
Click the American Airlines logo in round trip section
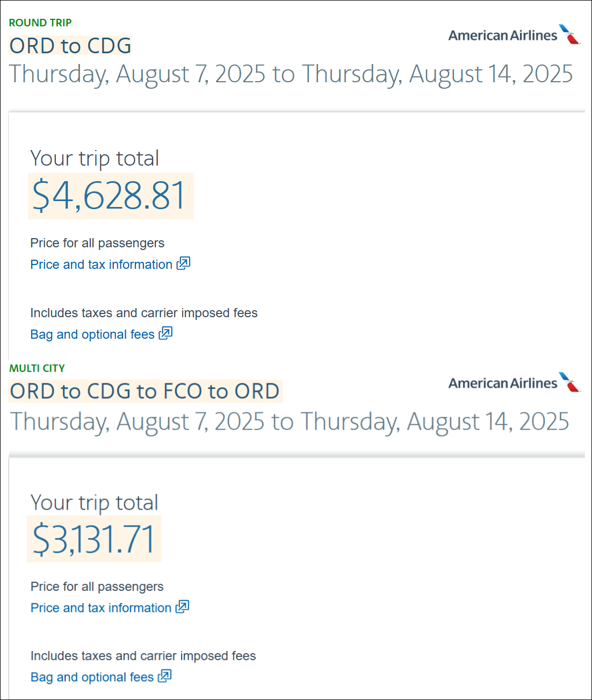coord(514,35)
